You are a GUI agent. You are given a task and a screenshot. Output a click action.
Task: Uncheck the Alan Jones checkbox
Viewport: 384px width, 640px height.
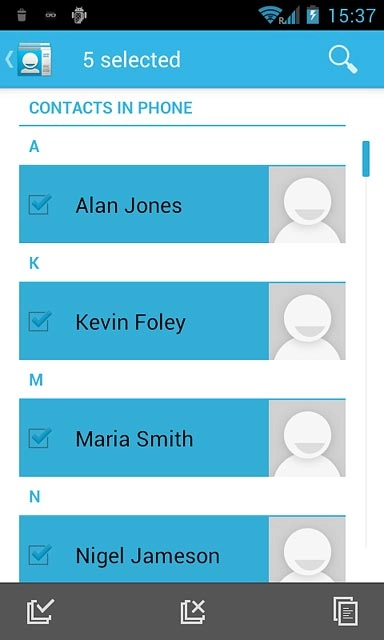pos(40,204)
